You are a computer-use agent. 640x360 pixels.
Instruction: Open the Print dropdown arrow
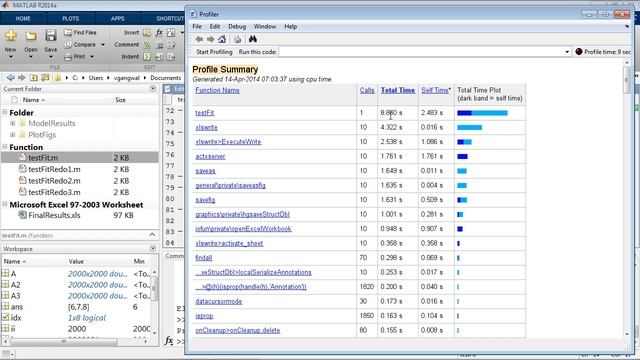tap(92, 57)
